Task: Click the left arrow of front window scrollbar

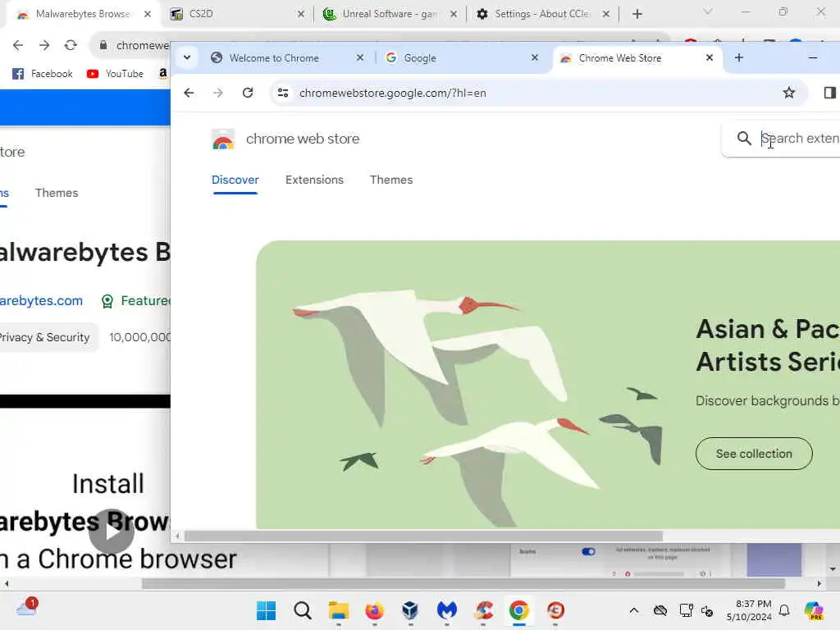Action: click(x=177, y=536)
